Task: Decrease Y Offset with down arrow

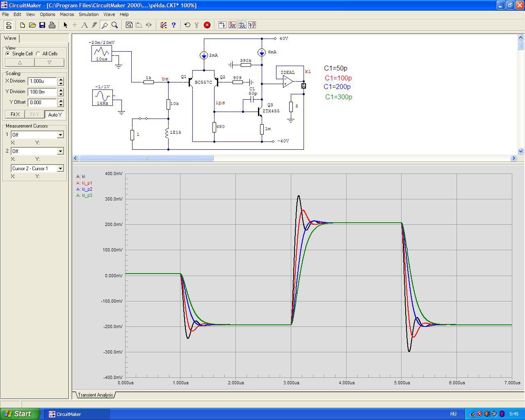Action: [61, 105]
